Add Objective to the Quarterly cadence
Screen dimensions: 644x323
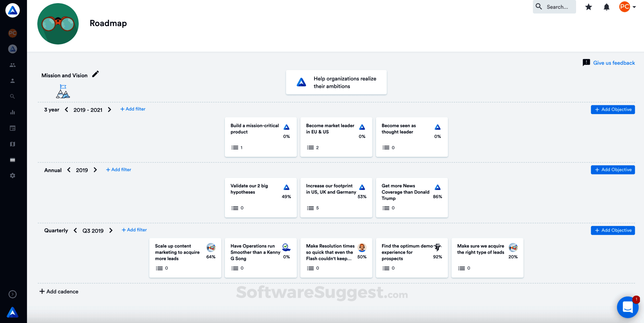pos(613,230)
